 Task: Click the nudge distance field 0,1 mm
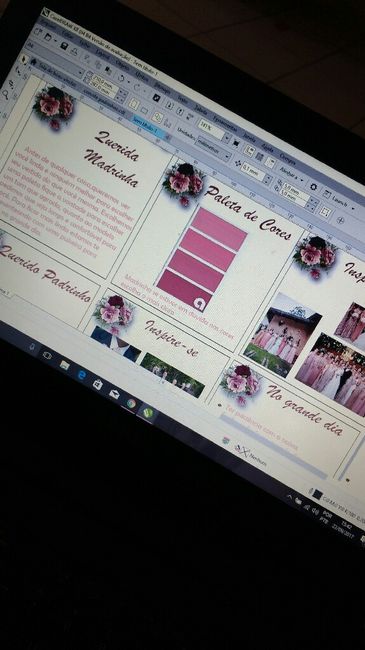pyautogui.click(x=254, y=172)
